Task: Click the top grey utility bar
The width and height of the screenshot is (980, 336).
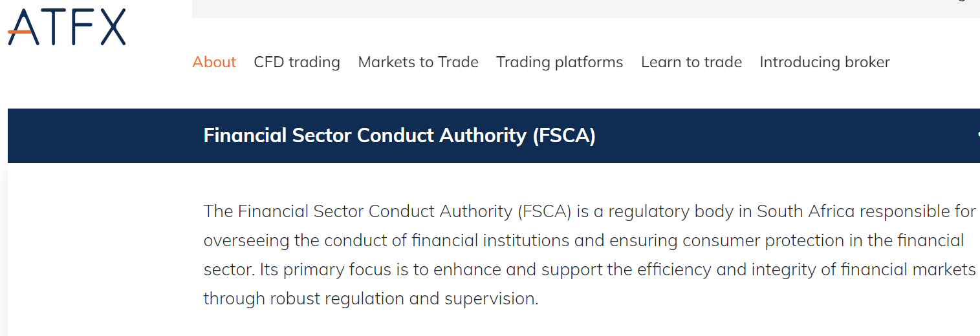Action: [x=582, y=8]
